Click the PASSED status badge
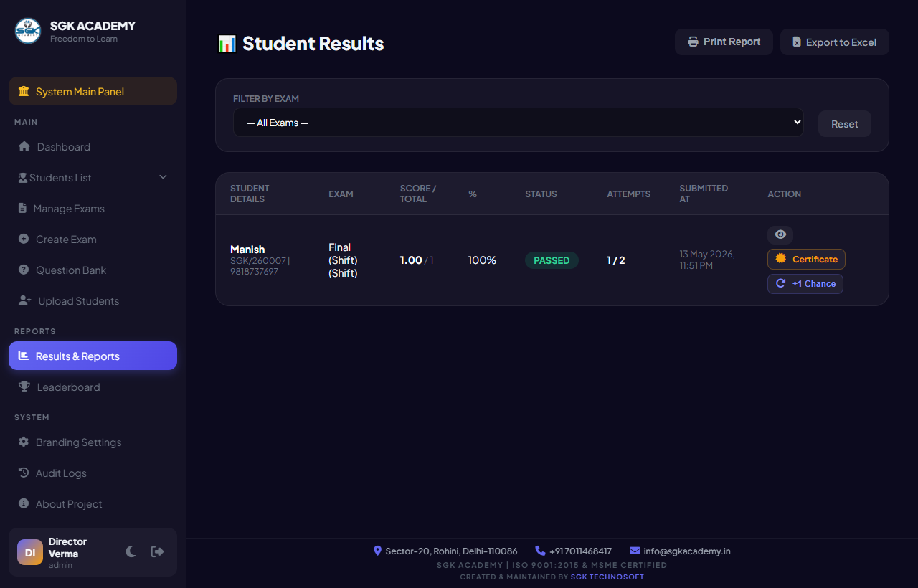This screenshot has height=588, width=918. (552, 260)
